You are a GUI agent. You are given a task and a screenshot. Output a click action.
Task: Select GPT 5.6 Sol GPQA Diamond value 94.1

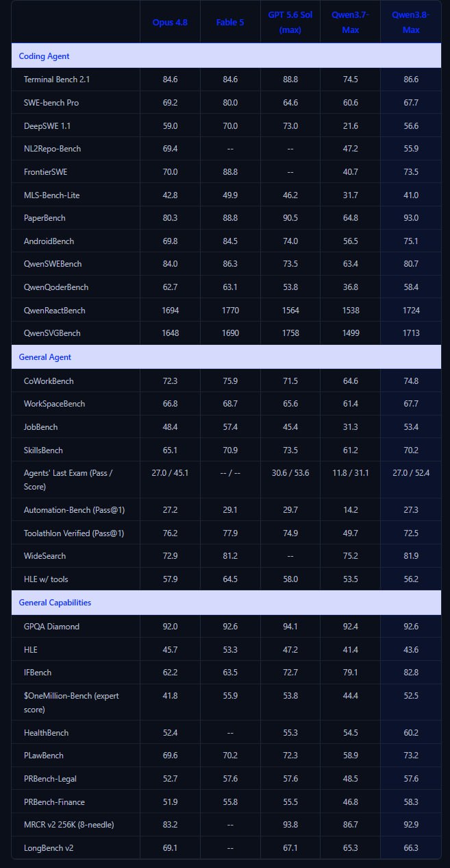tap(290, 627)
